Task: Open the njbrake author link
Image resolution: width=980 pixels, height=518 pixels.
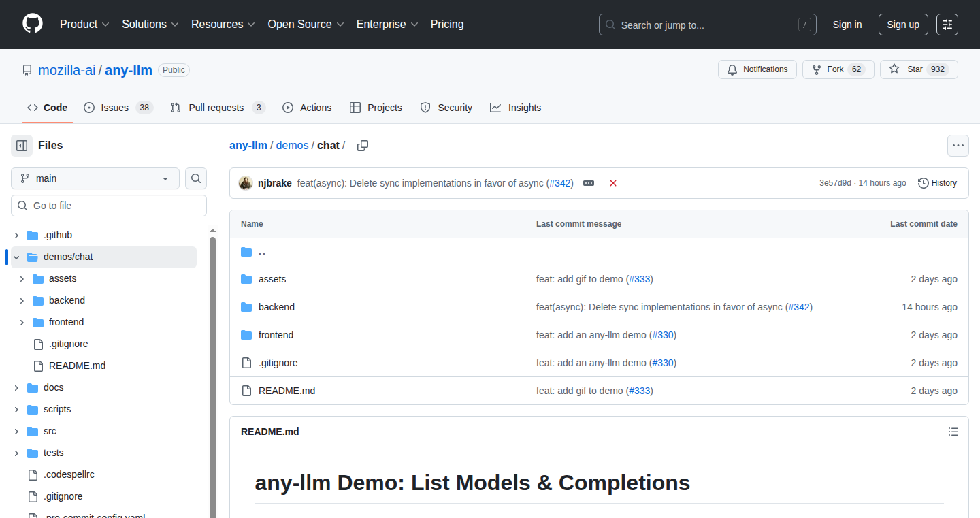Action: 275,183
